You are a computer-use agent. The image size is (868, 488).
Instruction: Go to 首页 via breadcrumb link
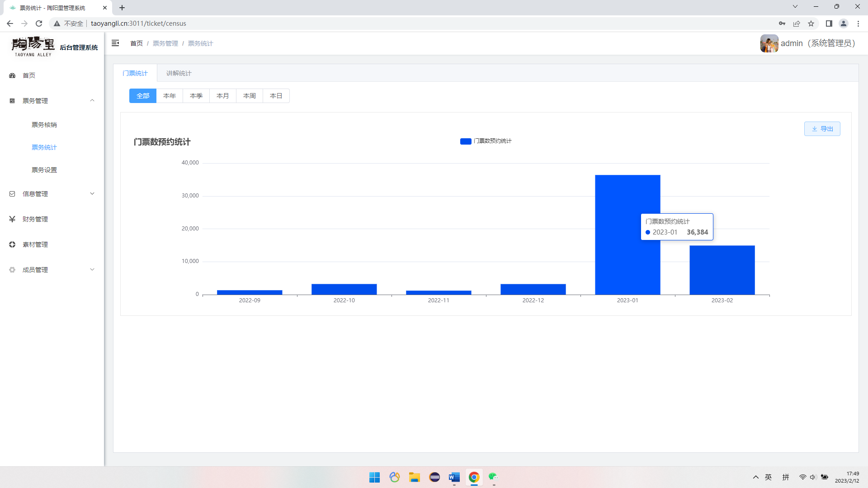[x=137, y=43]
